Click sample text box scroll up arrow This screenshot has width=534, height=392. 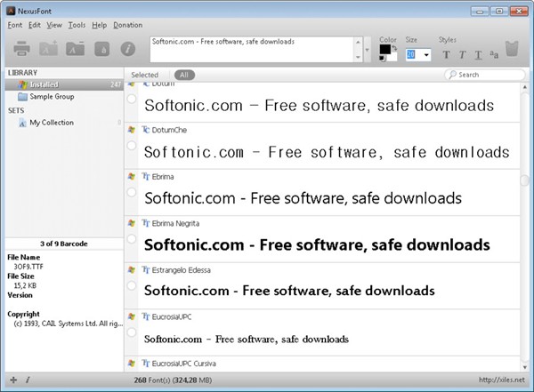[x=358, y=42]
